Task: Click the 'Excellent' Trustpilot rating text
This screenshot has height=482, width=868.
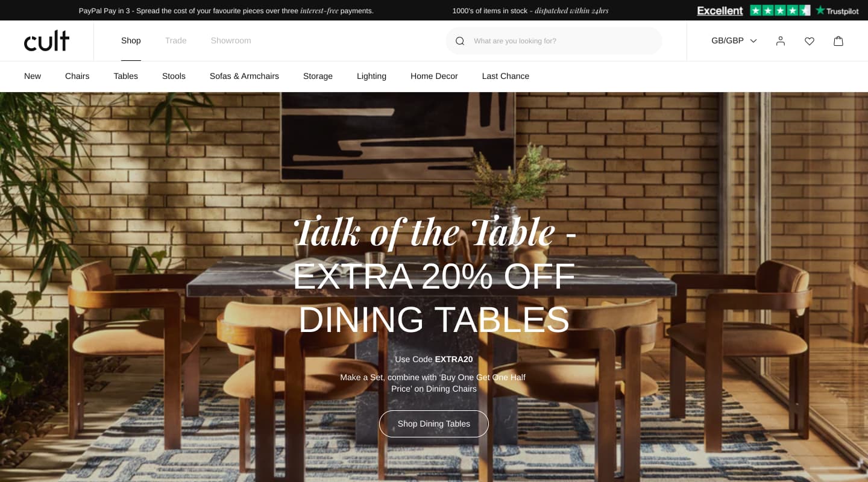Action: click(x=720, y=10)
